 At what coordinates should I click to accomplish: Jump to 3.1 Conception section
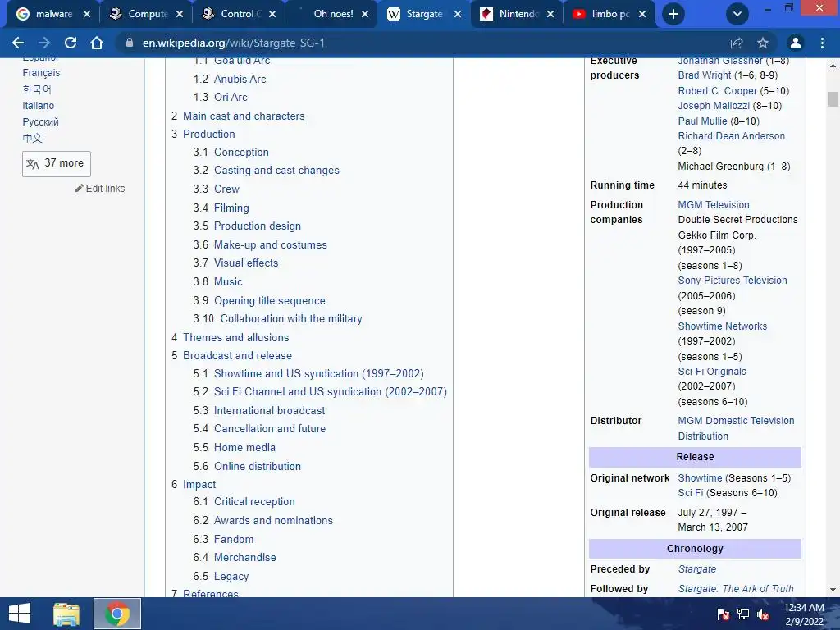pos(231,152)
